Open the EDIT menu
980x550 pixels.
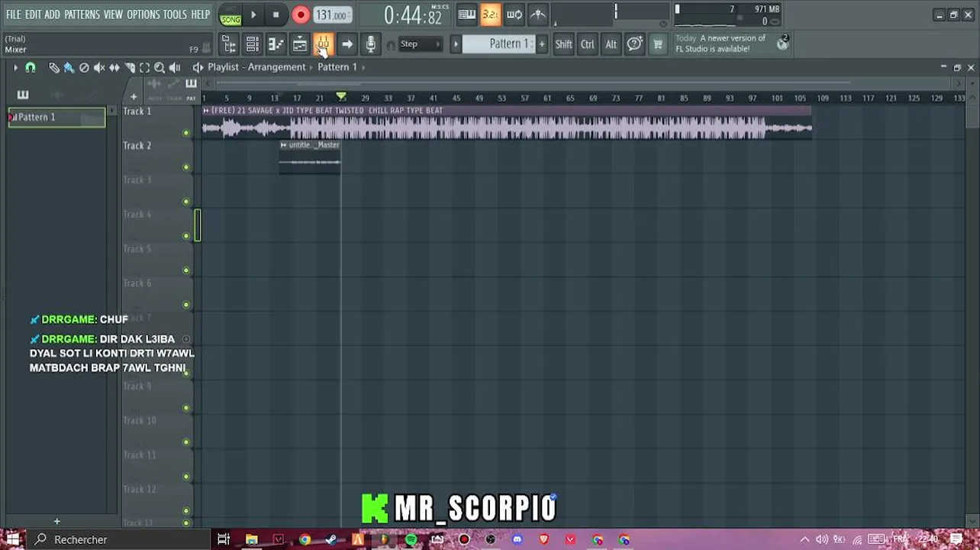pos(33,15)
